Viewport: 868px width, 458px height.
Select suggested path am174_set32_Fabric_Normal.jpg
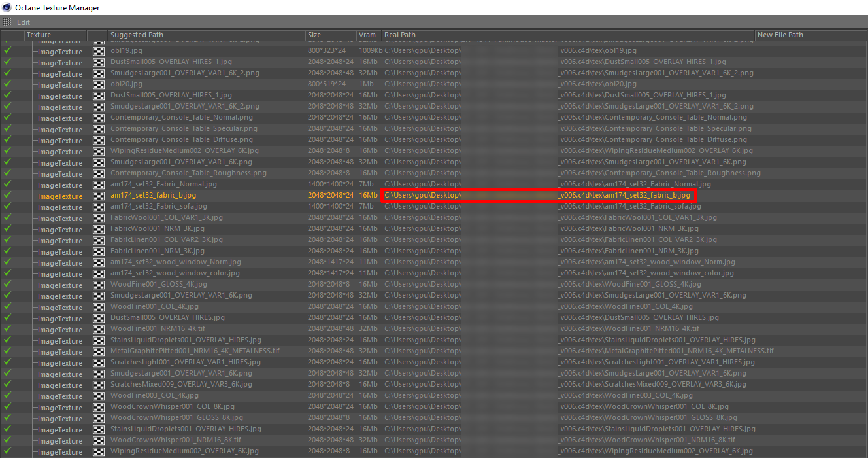163,184
